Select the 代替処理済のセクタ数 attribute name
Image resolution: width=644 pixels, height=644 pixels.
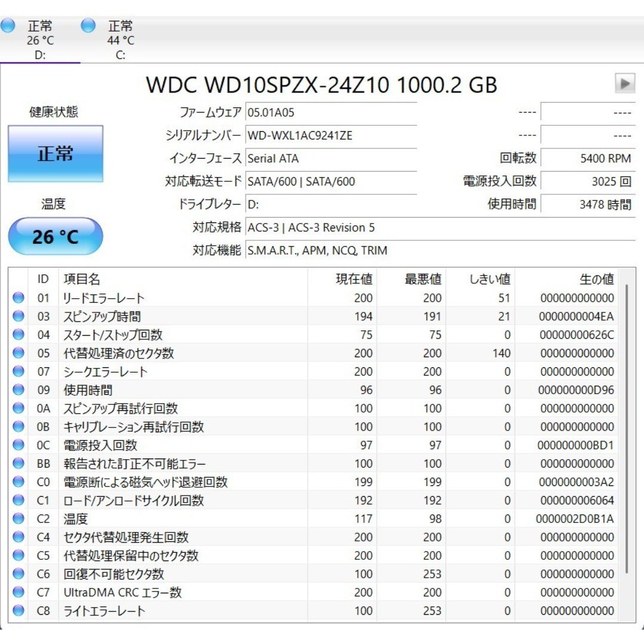coord(119,353)
